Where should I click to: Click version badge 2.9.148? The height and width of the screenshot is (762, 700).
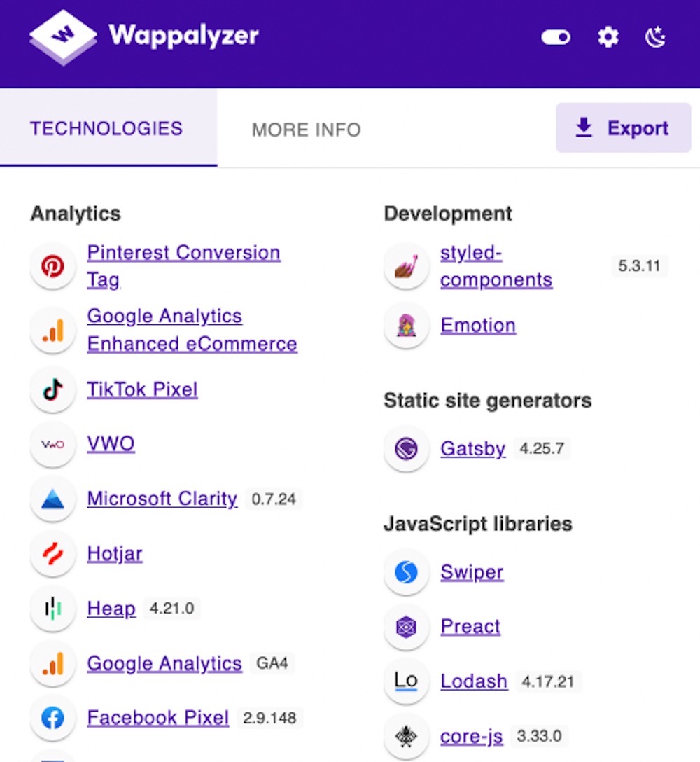(269, 718)
